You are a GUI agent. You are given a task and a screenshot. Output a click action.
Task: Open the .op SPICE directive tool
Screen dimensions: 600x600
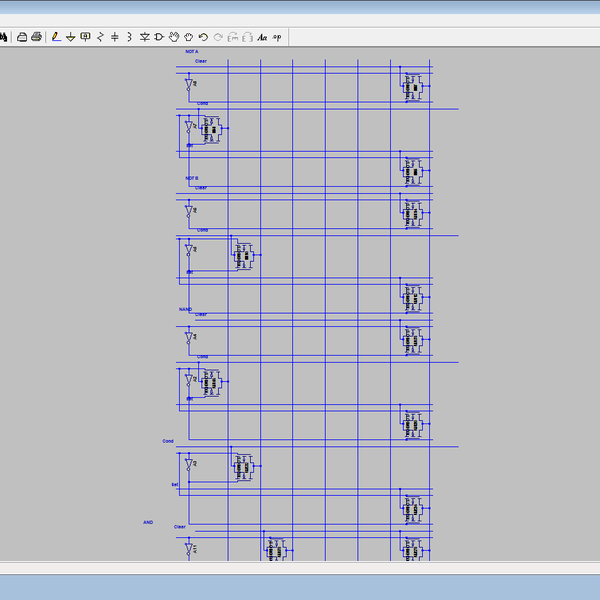pyautogui.click(x=277, y=37)
